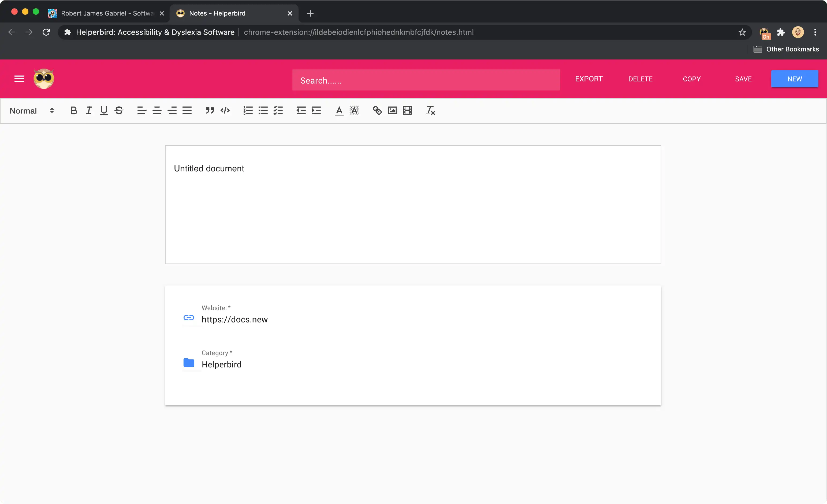Open the background highlight color picker

[x=354, y=110]
